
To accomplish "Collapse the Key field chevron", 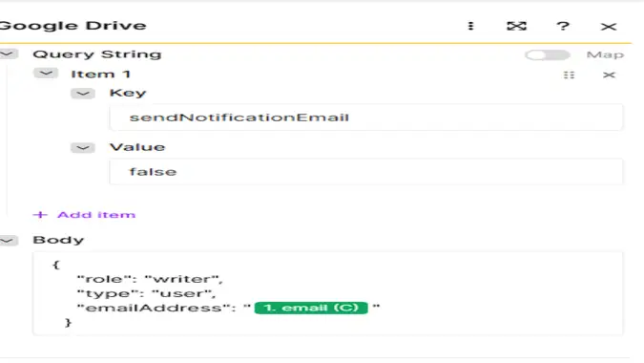I will click(83, 94).
